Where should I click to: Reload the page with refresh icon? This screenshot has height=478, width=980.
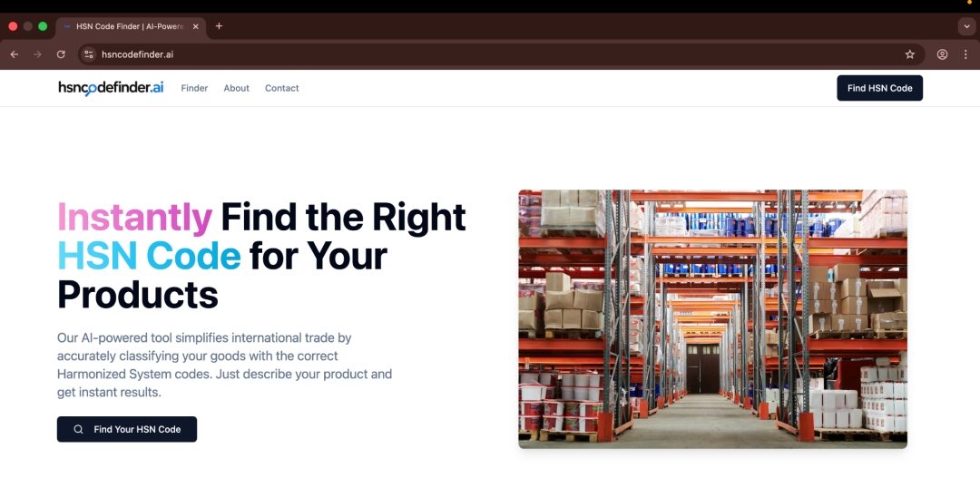61,54
